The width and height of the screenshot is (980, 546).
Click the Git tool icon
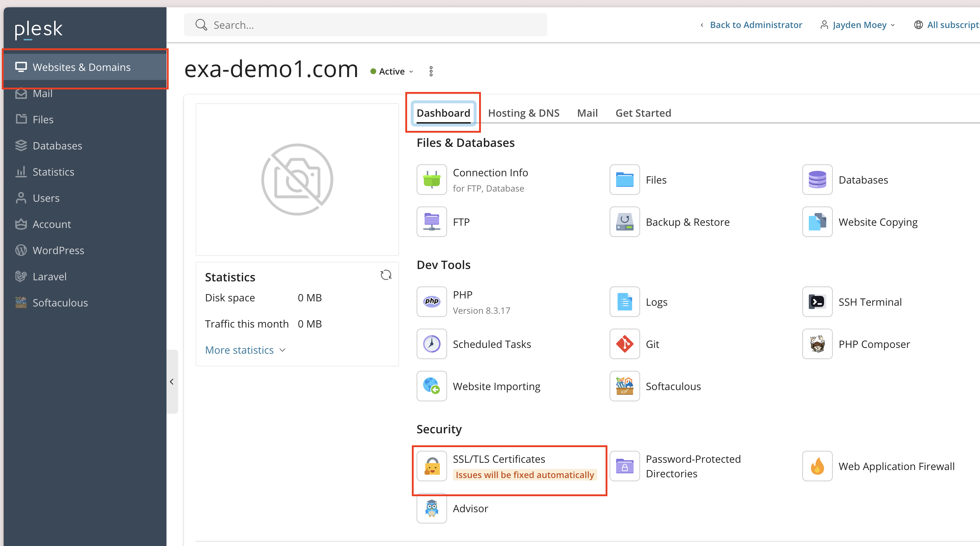(x=624, y=344)
